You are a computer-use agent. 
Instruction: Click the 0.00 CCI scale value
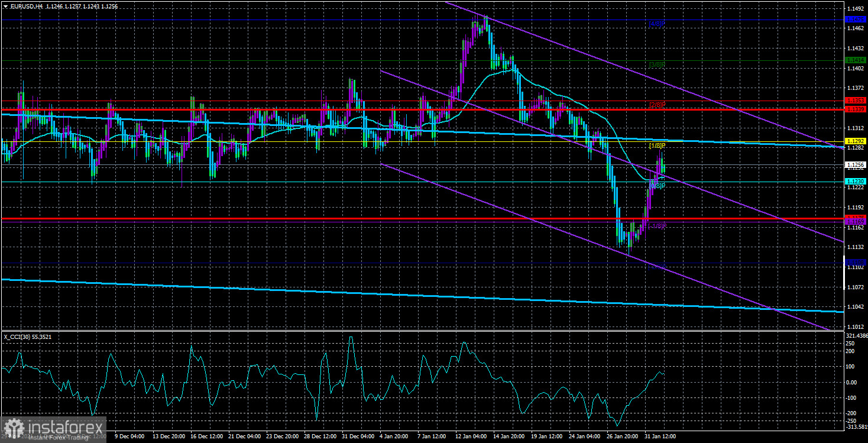click(x=853, y=382)
